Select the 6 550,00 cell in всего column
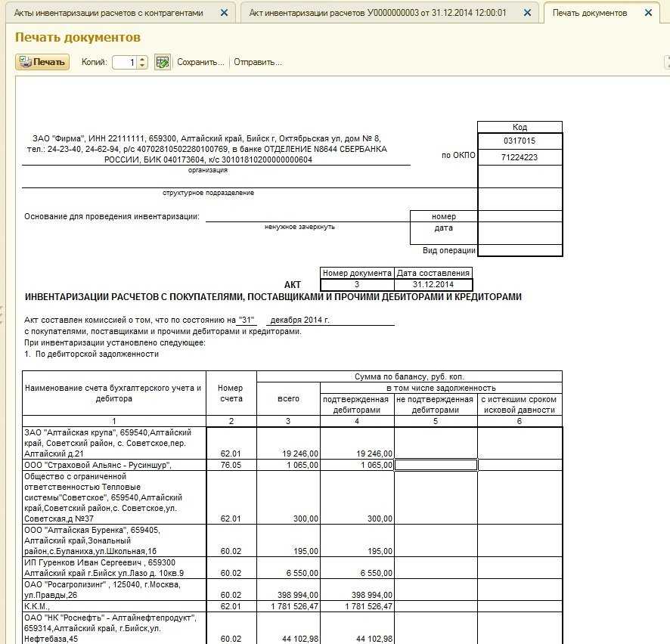This screenshot has width=670, height=644. click(288, 568)
